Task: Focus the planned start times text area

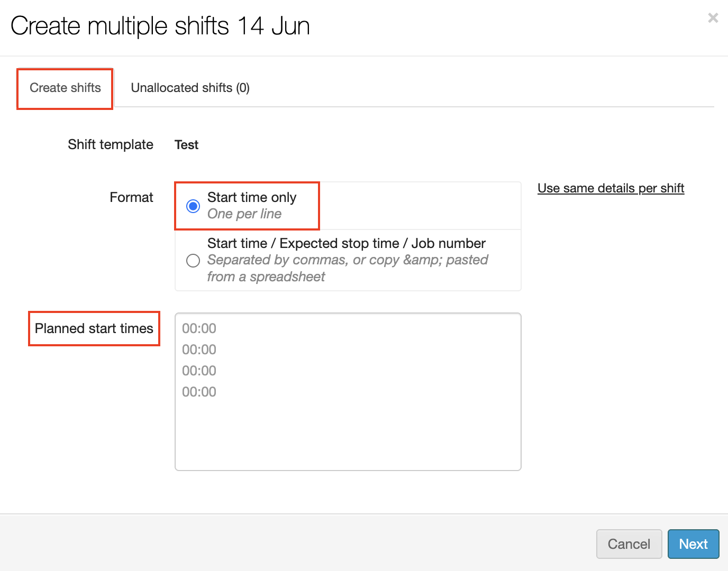Action: pos(348,423)
